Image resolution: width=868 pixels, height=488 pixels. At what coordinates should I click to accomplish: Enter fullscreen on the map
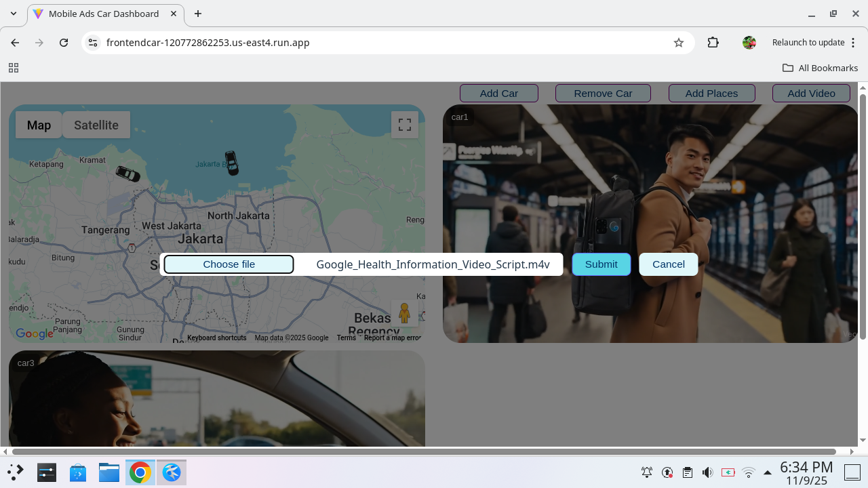coord(404,125)
